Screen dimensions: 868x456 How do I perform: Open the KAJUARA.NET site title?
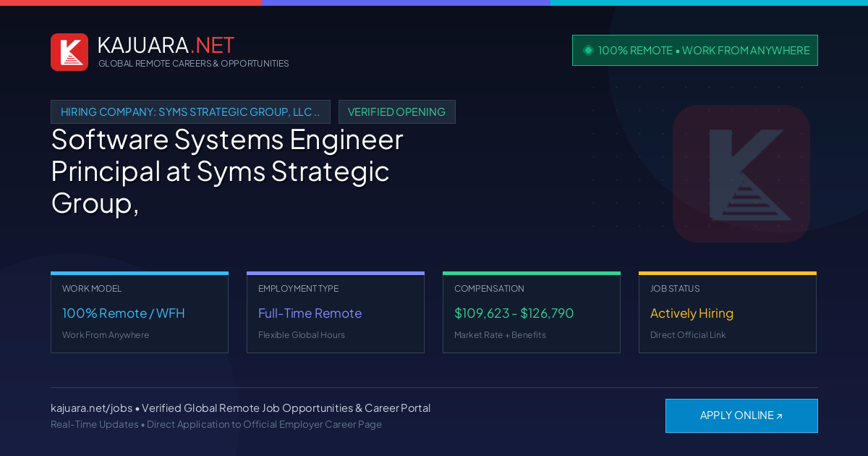tap(166, 45)
